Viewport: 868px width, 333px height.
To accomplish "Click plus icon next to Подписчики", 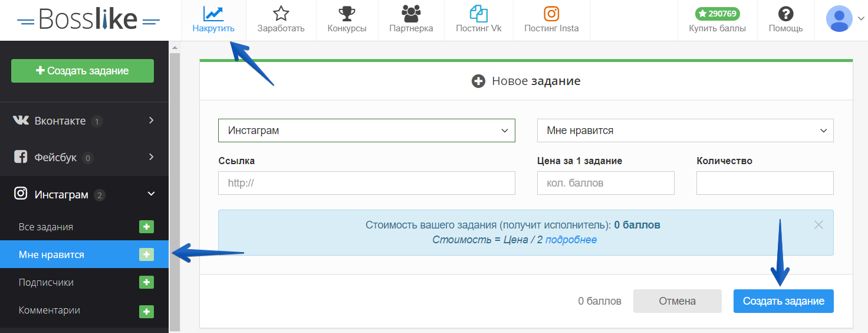I will pyautogui.click(x=146, y=282).
